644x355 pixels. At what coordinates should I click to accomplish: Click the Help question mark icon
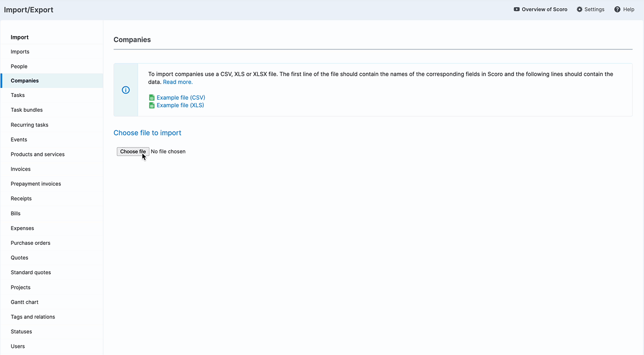click(617, 10)
